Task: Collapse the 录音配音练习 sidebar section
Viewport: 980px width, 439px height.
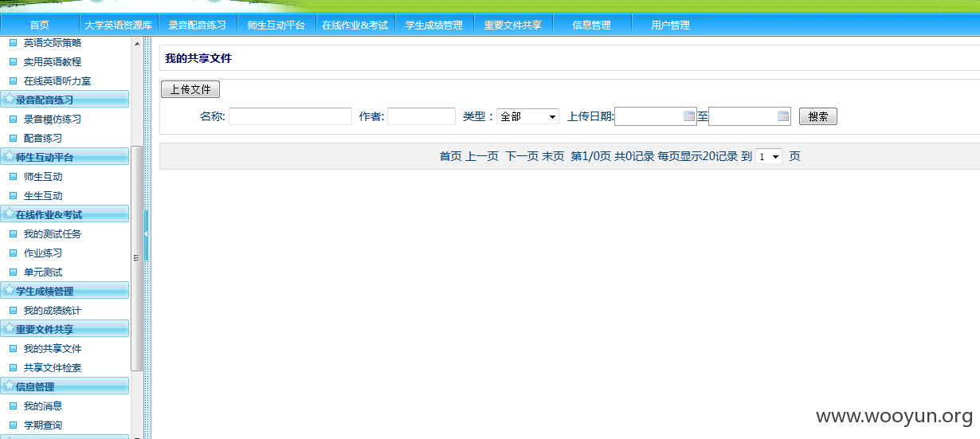Action: [x=65, y=100]
